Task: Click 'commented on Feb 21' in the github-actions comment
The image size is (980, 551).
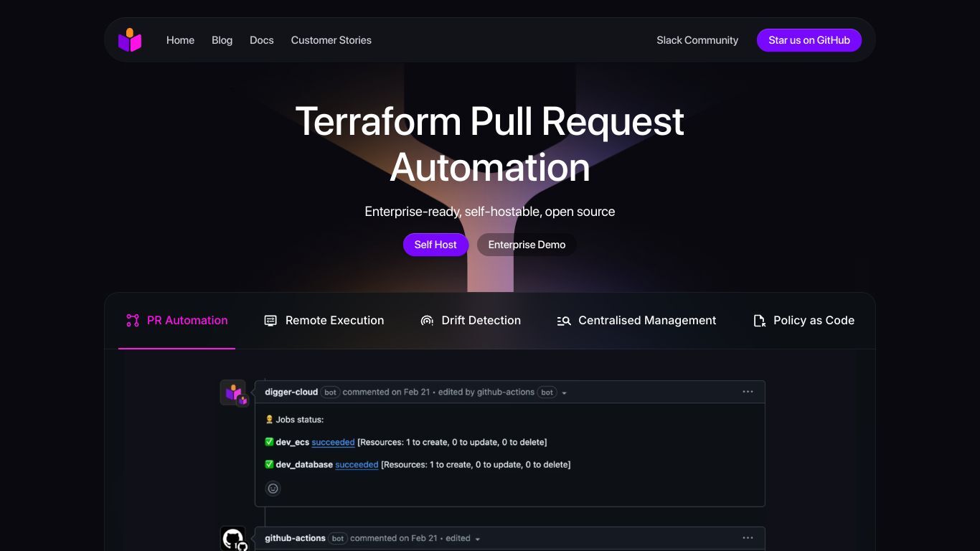Action: [x=394, y=538]
